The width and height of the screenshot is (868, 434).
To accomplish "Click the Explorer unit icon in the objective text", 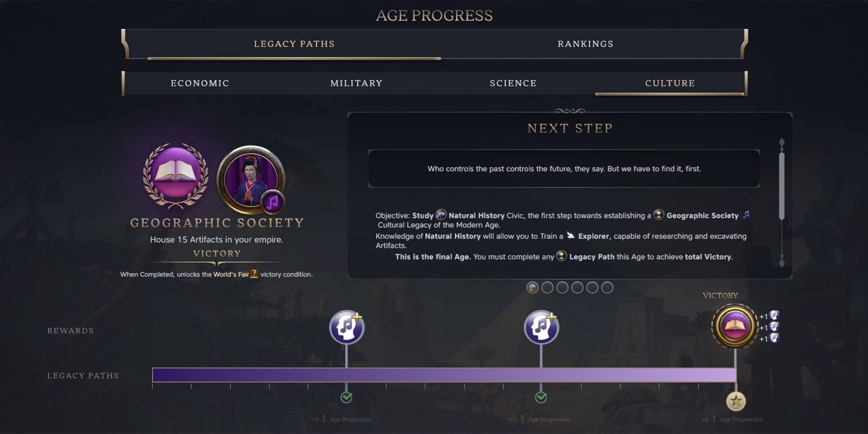I will click(571, 236).
